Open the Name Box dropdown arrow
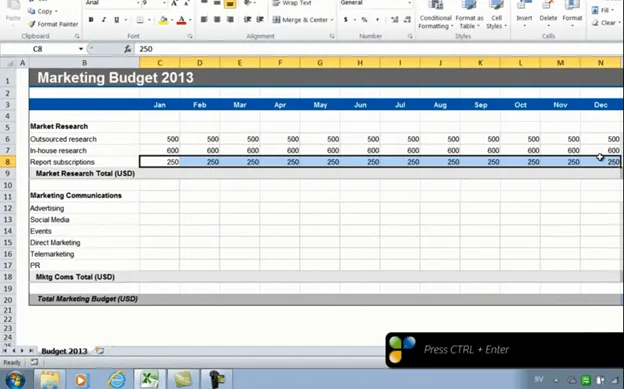This screenshot has width=624, height=389. click(x=81, y=49)
